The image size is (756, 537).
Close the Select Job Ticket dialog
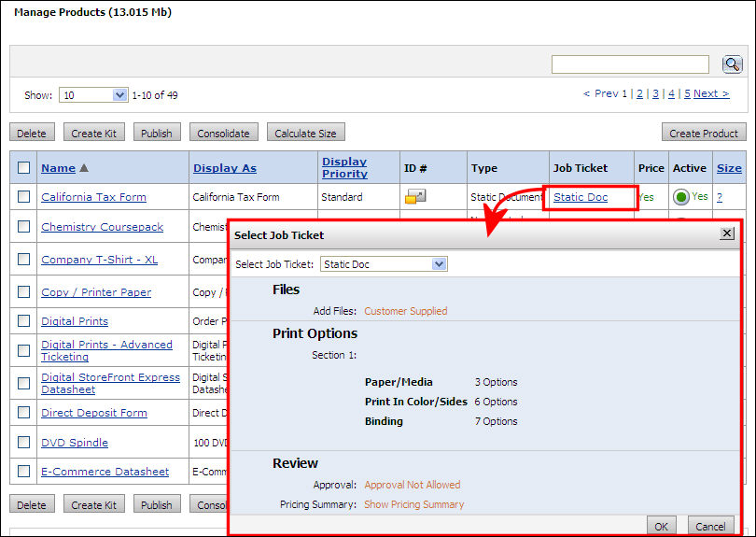(x=727, y=233)
